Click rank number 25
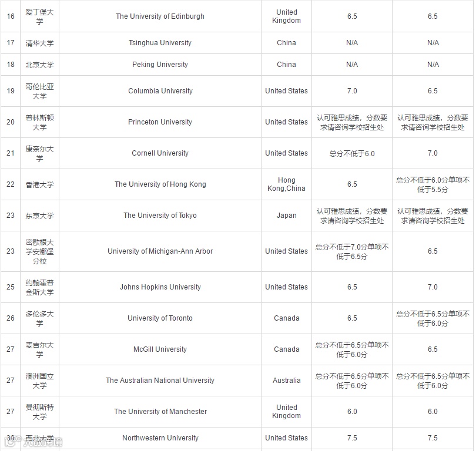476x451 pixels. pyautogui.click(x=11, y=287)
